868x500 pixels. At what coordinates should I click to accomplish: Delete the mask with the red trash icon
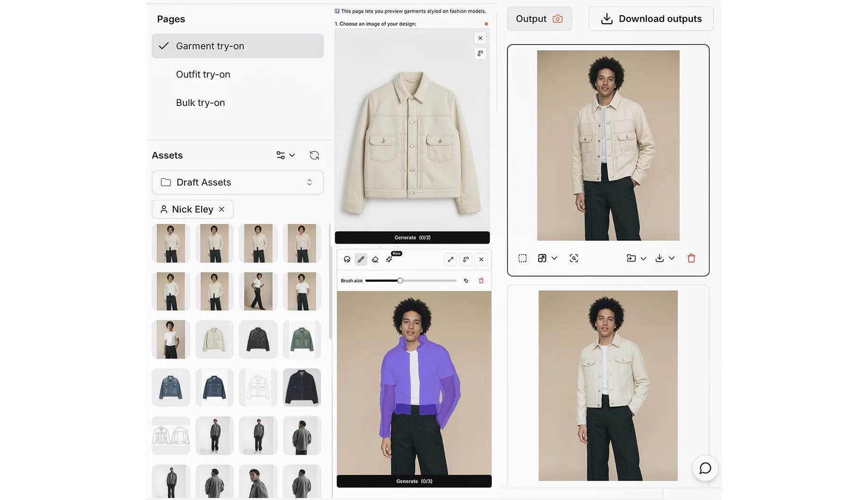481,281
